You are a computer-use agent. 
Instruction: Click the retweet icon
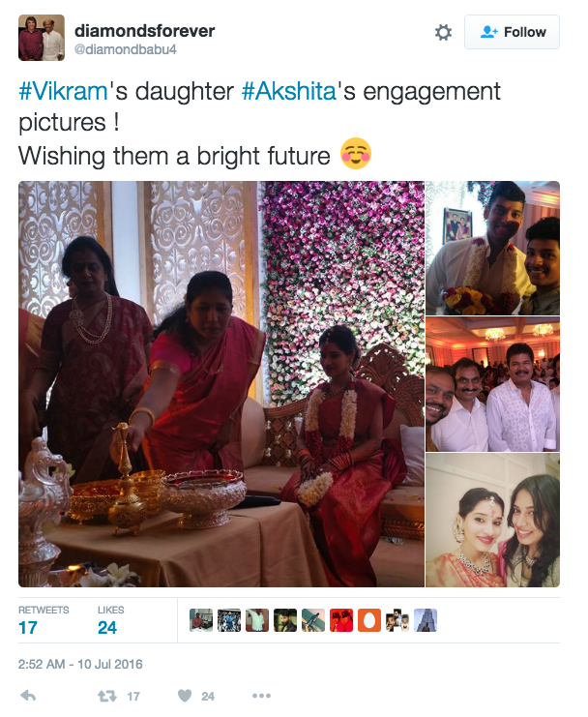107,696
